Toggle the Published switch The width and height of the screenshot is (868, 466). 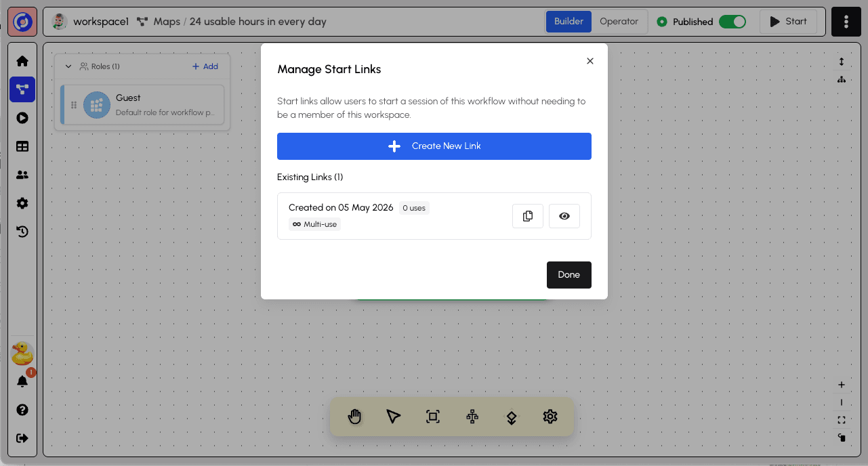pyautogui.click(x=732, y=22)
